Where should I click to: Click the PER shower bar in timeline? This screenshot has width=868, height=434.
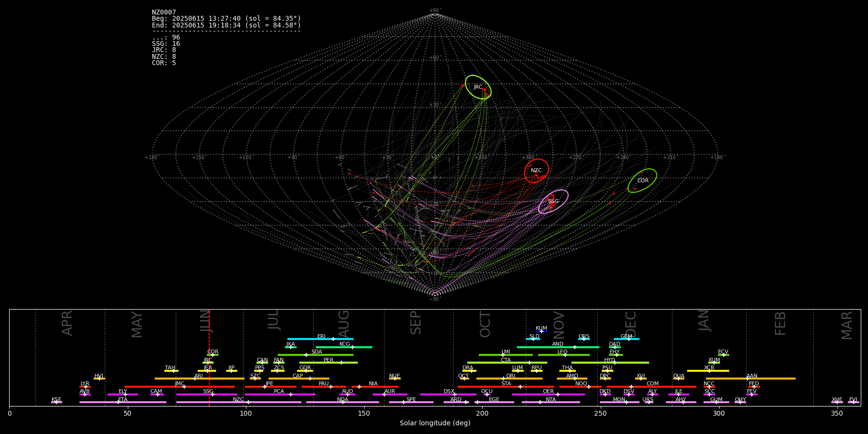(328, 363)
